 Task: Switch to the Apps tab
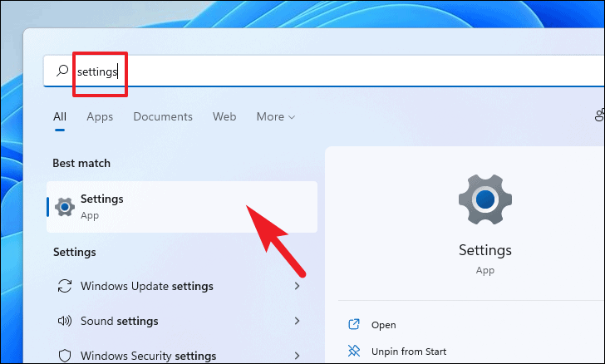coord(100,117)
